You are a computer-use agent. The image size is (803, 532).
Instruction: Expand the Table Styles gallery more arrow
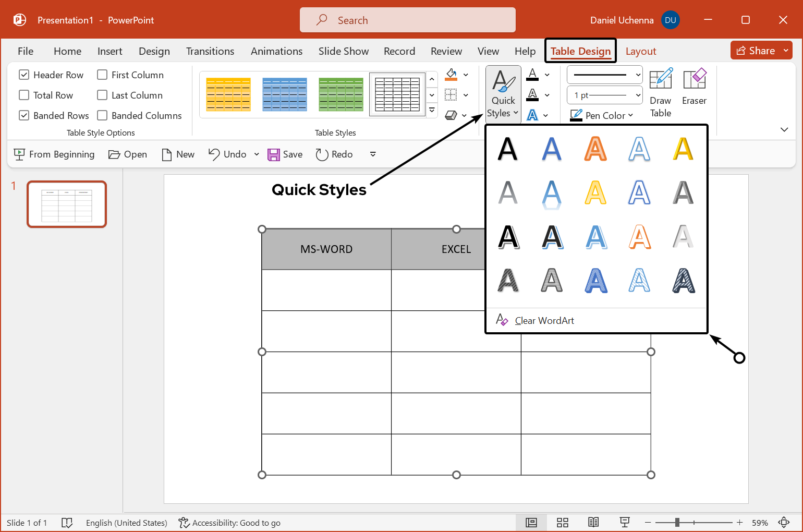pos(432,111)
